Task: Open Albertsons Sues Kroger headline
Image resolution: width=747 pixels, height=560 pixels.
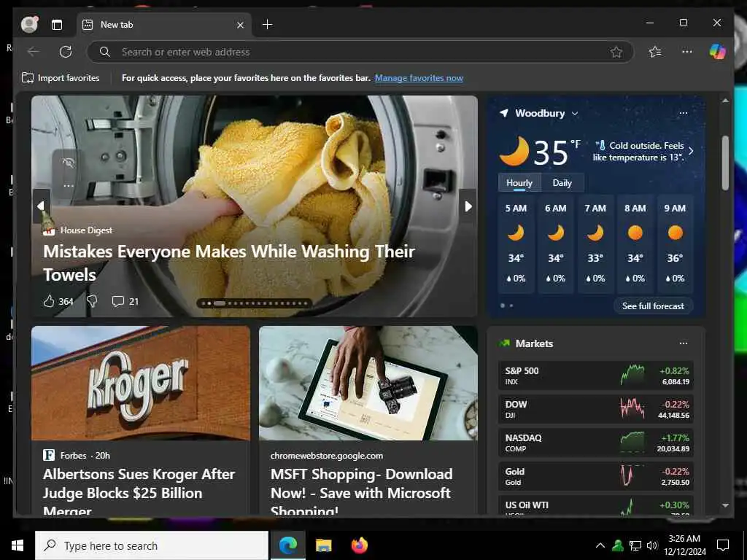Action: [139, 492]
